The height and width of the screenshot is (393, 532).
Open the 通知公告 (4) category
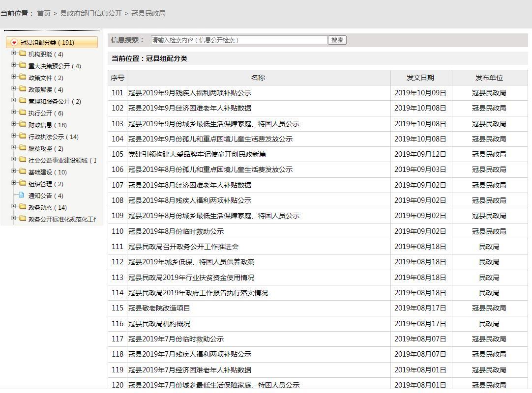coord(46,196)
